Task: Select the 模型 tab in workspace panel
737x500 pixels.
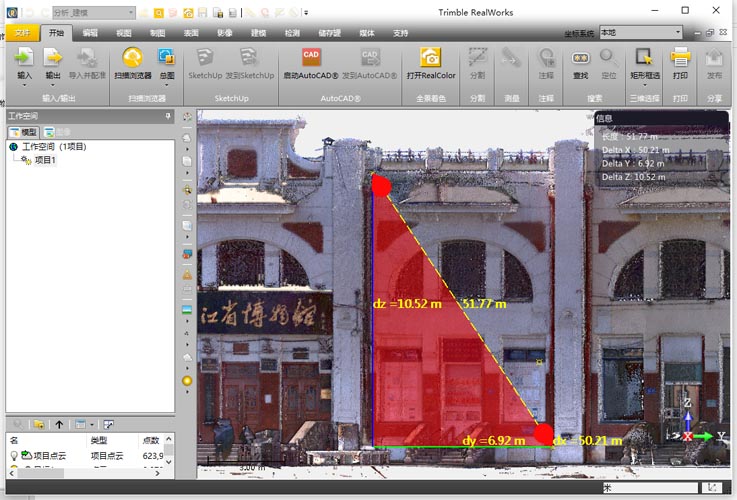Action: tap(24, 132)
